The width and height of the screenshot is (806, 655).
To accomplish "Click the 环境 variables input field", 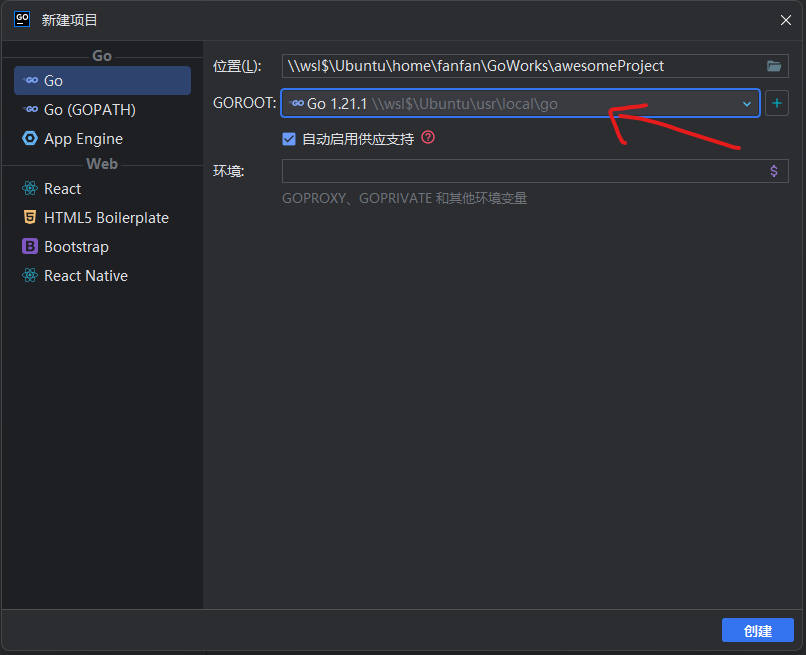I will point(520,171).
